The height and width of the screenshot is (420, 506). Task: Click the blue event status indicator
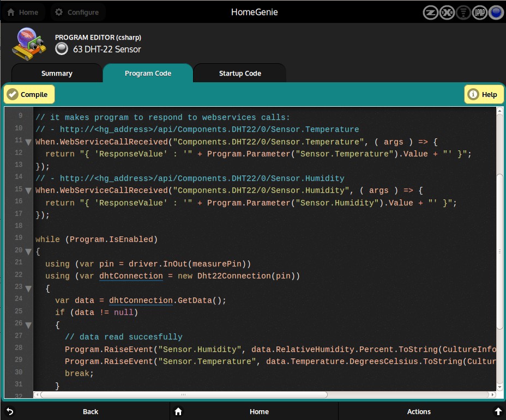pos(496,13)
